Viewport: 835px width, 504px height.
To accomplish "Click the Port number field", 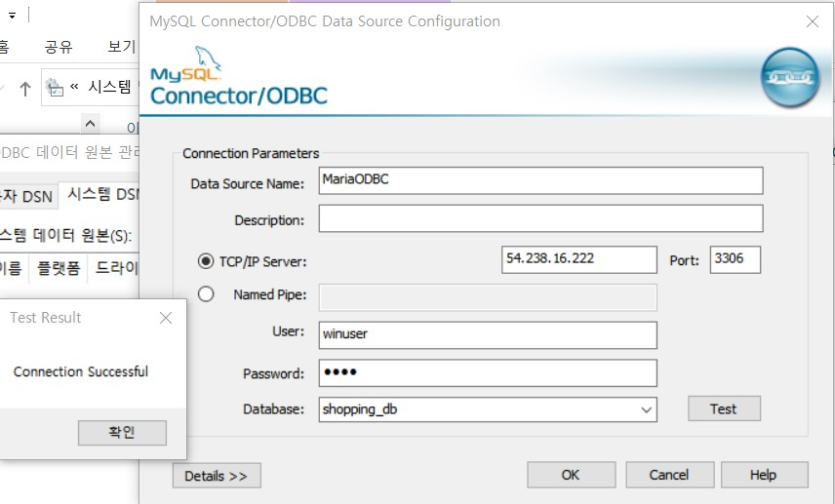I will tap(735, 259).
